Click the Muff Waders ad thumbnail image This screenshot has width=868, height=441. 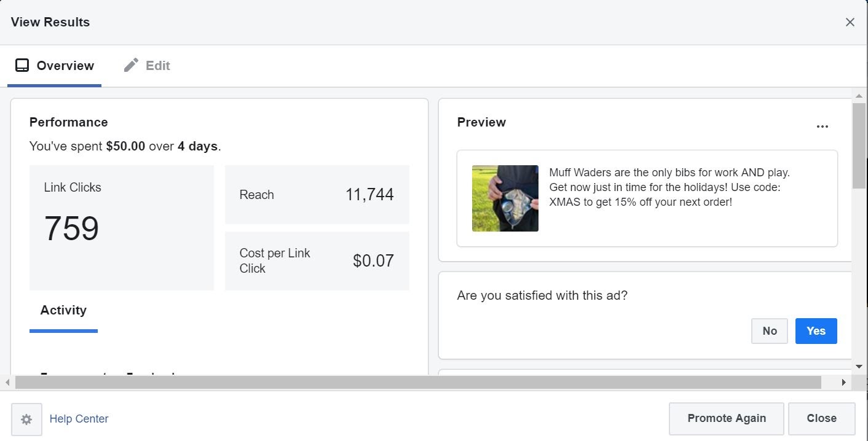(x=505, y=198)
